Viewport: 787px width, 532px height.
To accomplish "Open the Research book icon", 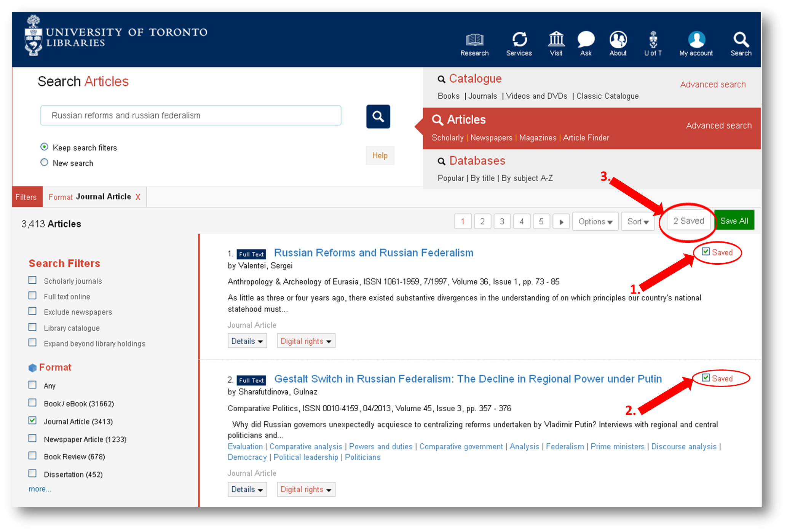I will (x=474, y=40).
